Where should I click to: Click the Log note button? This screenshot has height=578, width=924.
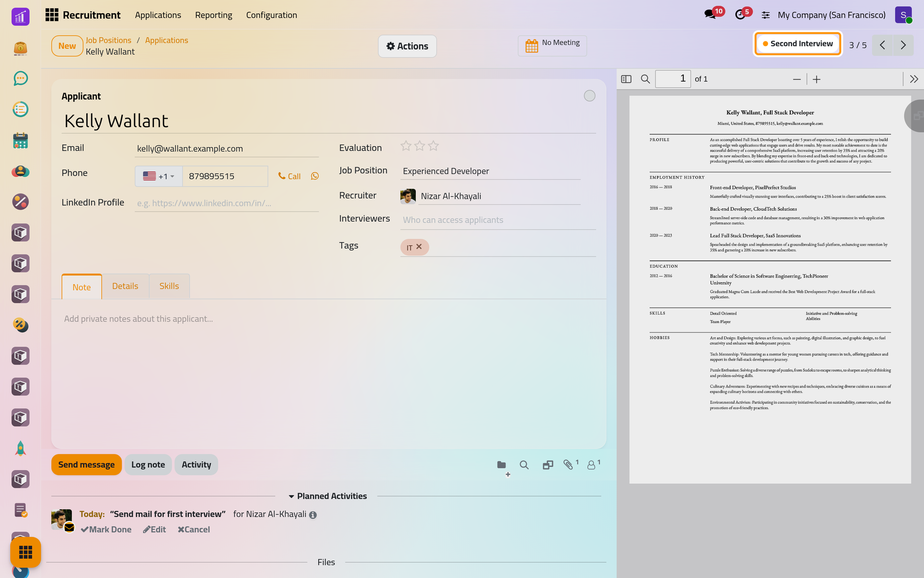148,465
